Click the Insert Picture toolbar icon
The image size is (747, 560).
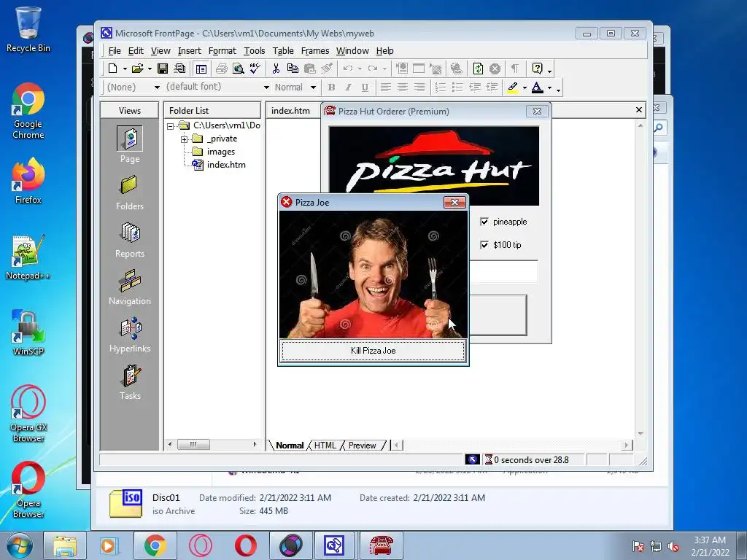click(436, 69)
